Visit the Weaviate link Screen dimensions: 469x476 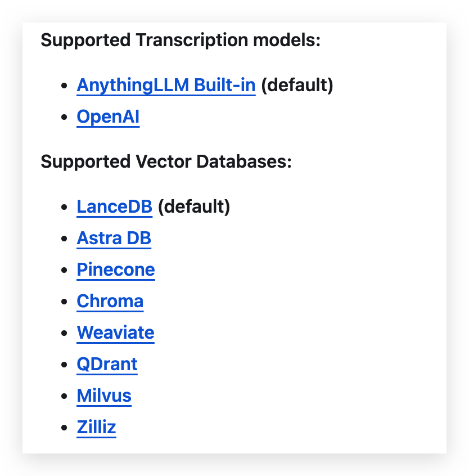[115, 333]
